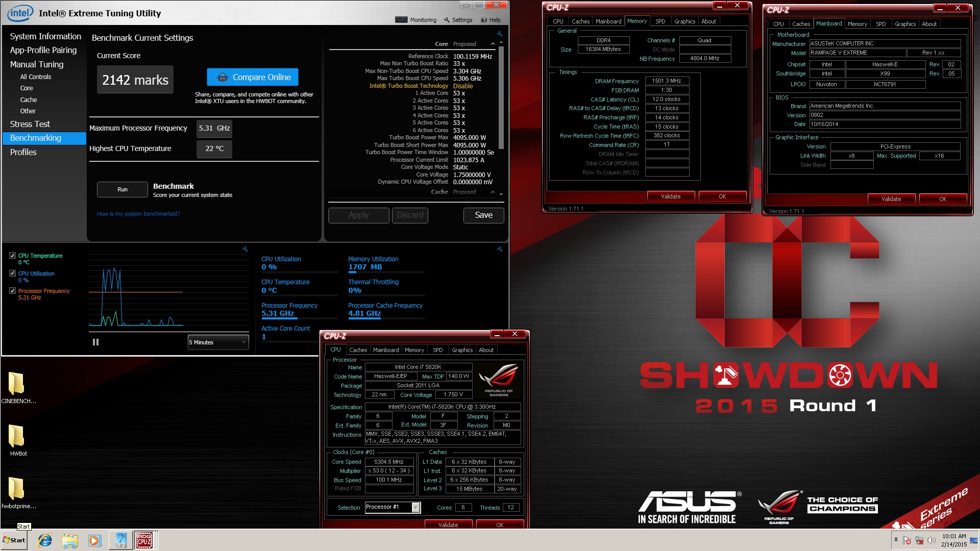
Task: Click the 2142 marks score box
Action: tap(135, 80)
